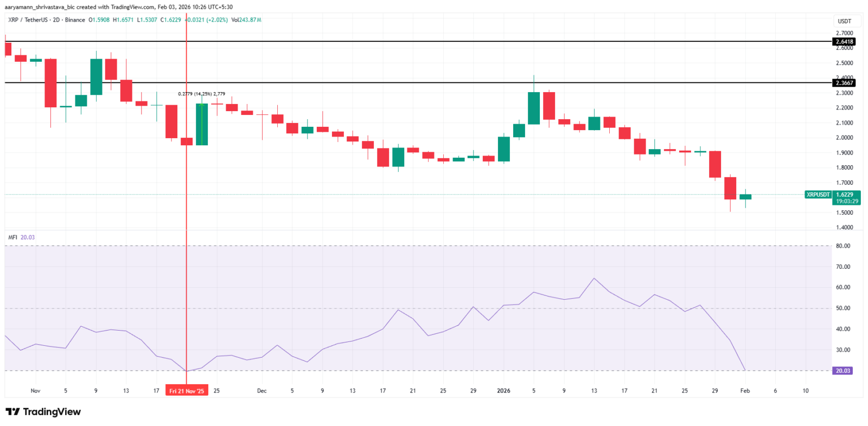This screenshot has height=426, width=868.
Task: Click the Feb label on time axis
Action: [x=745, y=391]
